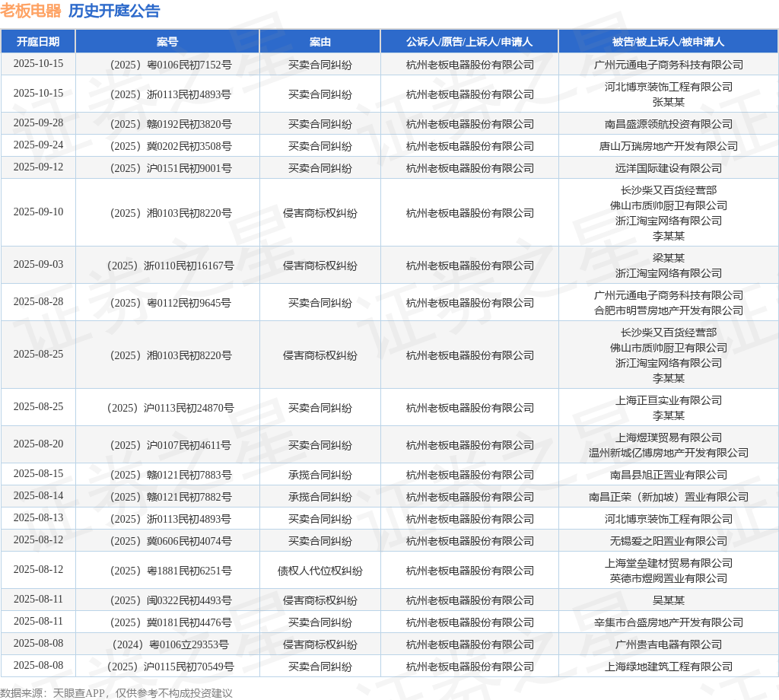Viewport: 779px width, 700px height.
Task: Click the date 2025-09-03
Action: coord(38,264)
